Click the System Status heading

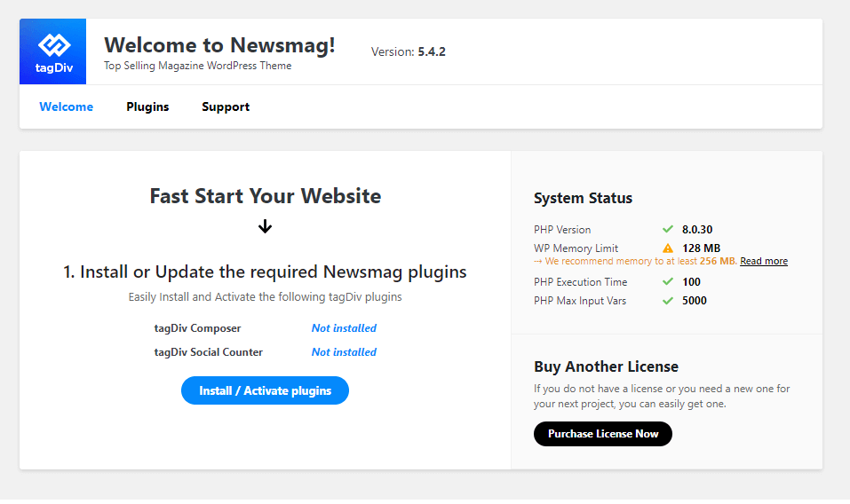point(583,198)
